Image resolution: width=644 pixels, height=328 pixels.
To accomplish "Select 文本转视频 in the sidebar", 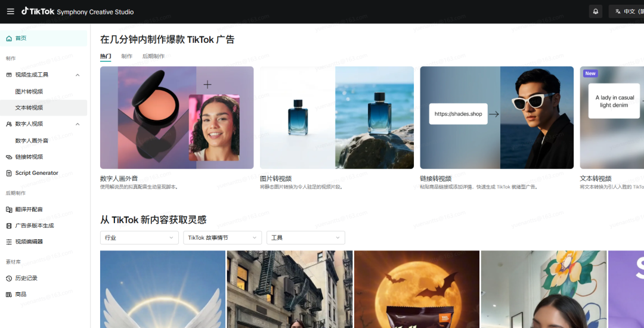I will pos(29,108).
